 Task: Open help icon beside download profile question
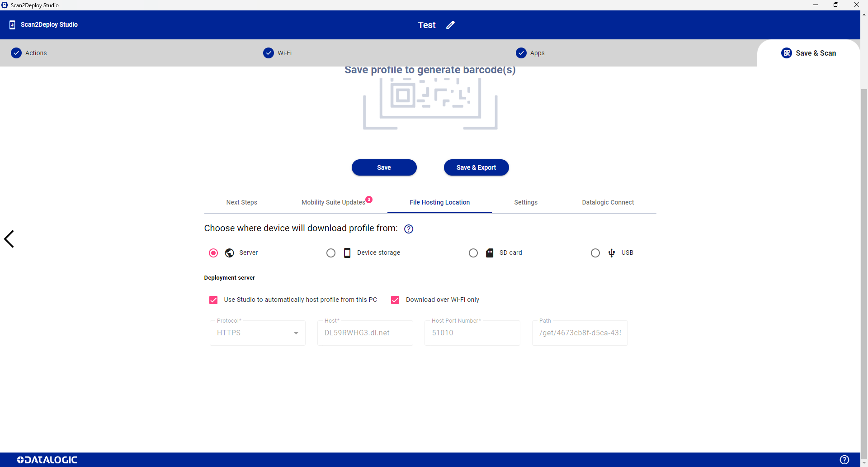tap(409, 229)
